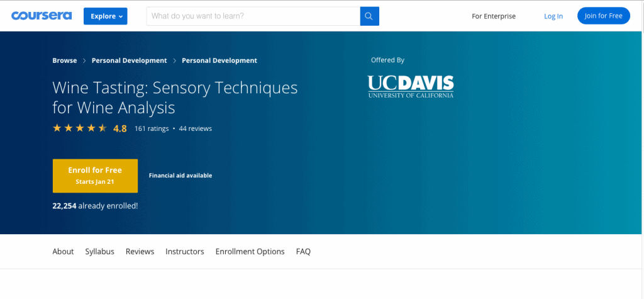The image size is (644, 299).
Task: Open the For Enterprise link
Action: [x=494, y=16]
